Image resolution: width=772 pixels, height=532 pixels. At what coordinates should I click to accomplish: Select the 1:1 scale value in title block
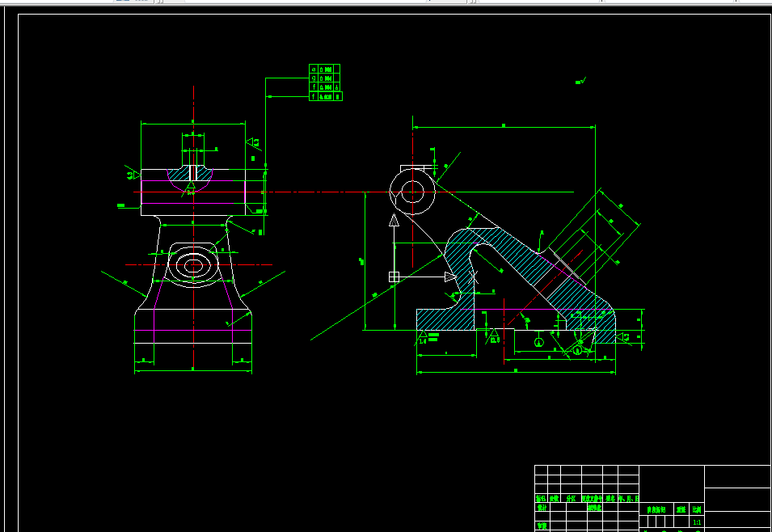coord(697,522)
